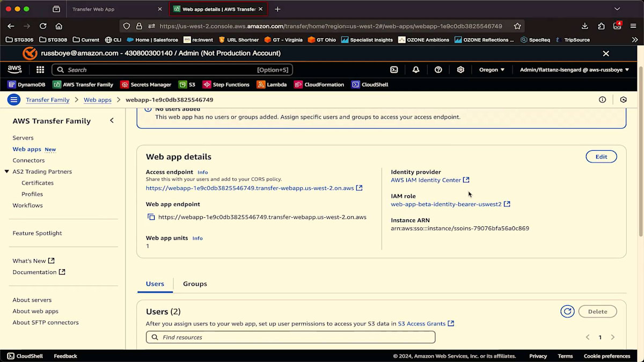Image resolution: width=644 pixels, height=362 pixels.
Task: Open the help question mark menu
Action: (438, 70)
